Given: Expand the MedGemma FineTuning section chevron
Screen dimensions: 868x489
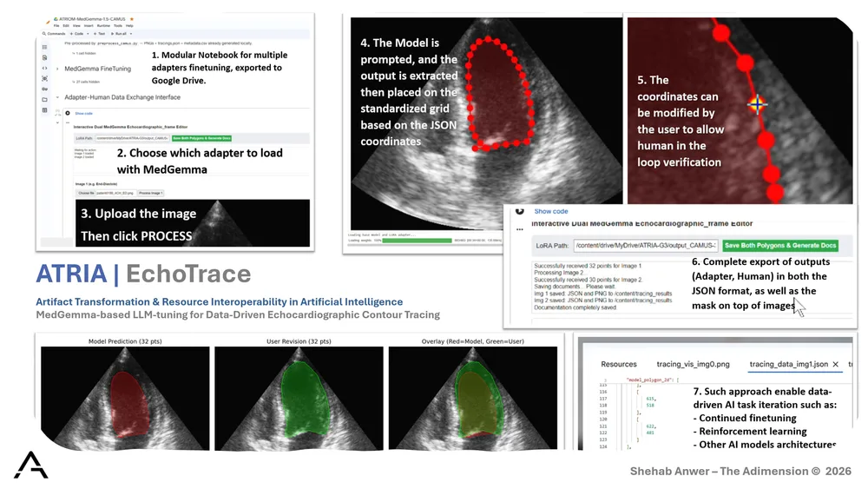Looking at the screenshot, I should point(57,69).
